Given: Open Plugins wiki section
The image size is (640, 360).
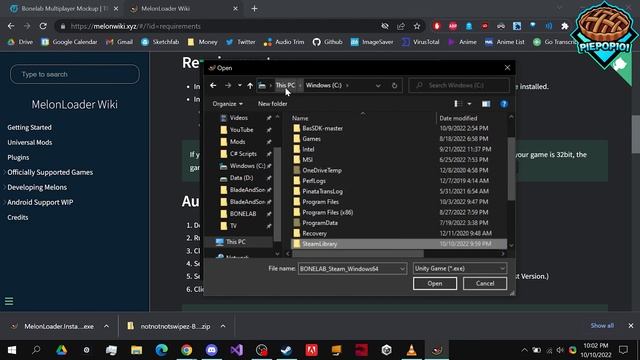Looking at the screenshot, I should tap(18, 158).
